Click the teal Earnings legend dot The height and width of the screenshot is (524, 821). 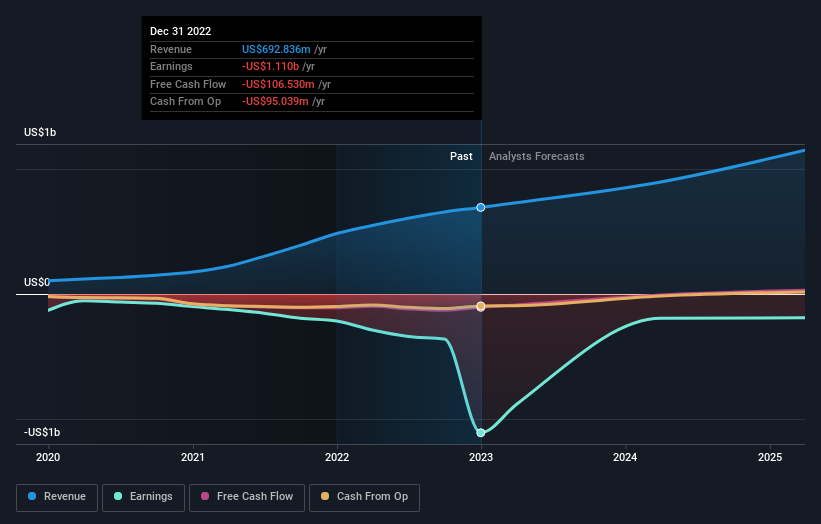coord(118,496)
